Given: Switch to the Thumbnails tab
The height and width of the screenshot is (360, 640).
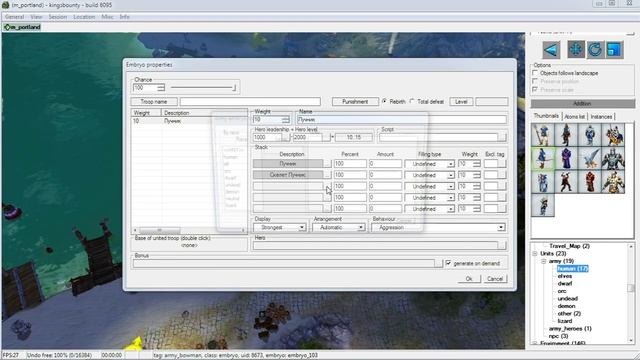Looking at the screenshot, I should coord(546,116).
